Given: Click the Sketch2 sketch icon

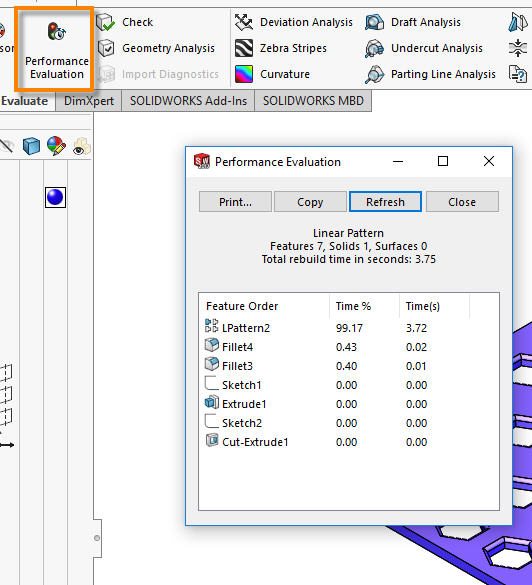Looking at the screenshot, I should 212,421.
